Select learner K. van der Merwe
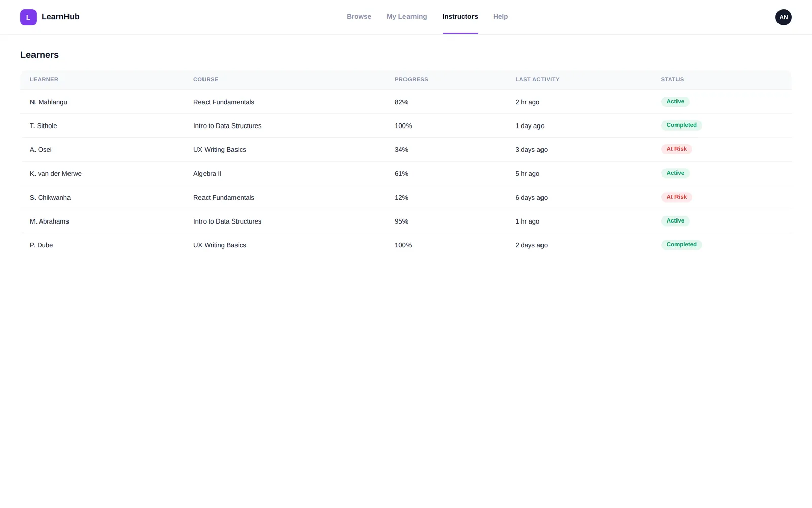812x508 pixels. (56, 174)
